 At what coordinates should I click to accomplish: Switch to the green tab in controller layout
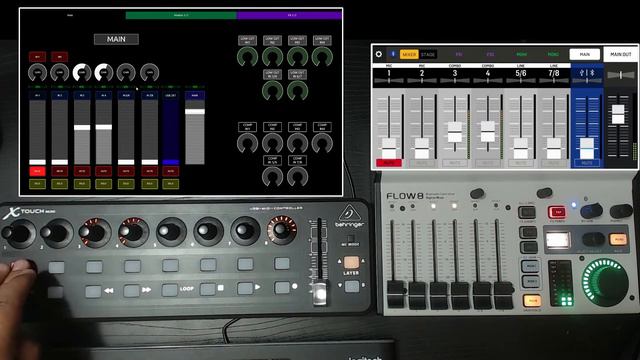181,15
